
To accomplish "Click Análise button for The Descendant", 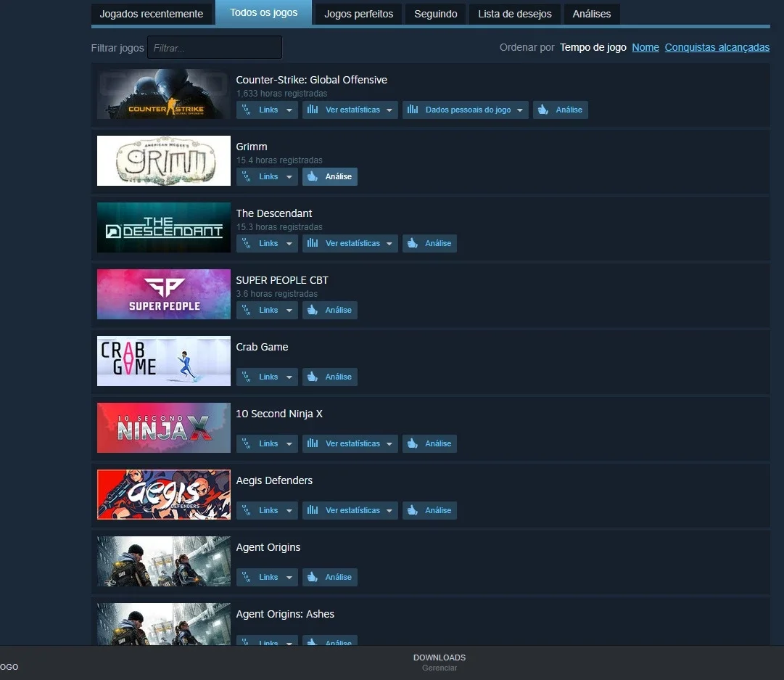I will click(429, 243).
